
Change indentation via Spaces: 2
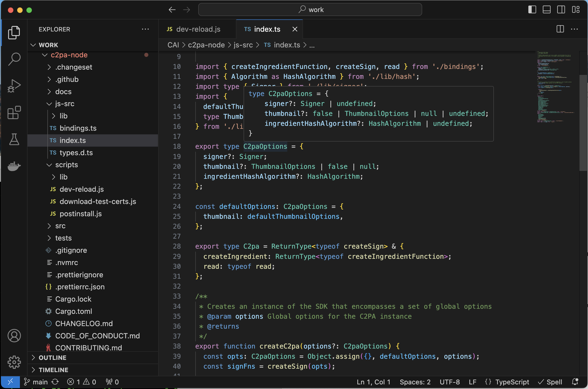[415, 382]
